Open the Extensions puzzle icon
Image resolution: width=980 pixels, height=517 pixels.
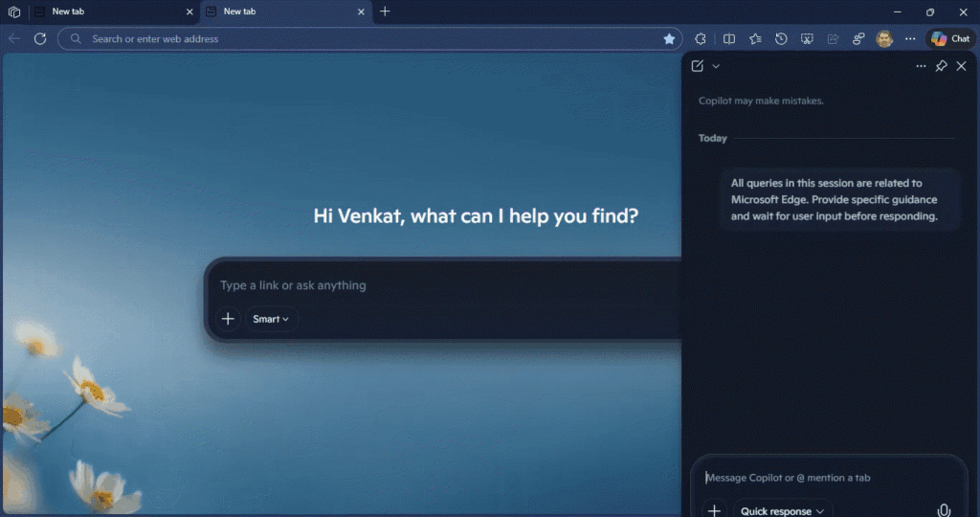coord(700,38)
